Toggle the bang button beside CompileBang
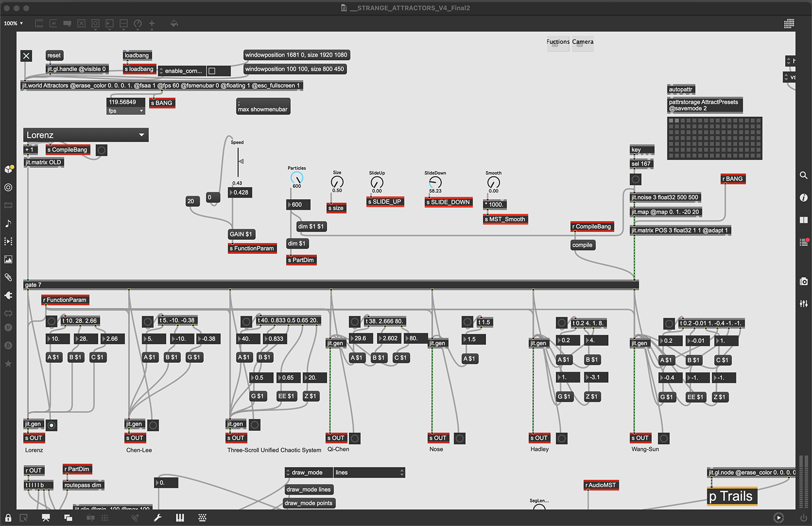812x526 pixels. (101, 150)
